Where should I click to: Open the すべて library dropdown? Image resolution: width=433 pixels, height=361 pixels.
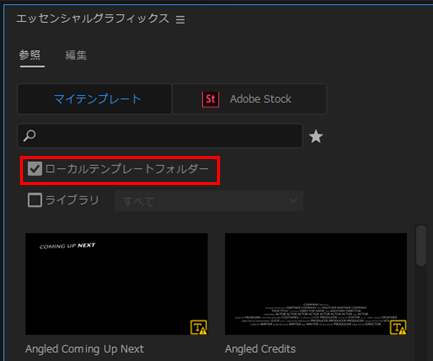209,201
